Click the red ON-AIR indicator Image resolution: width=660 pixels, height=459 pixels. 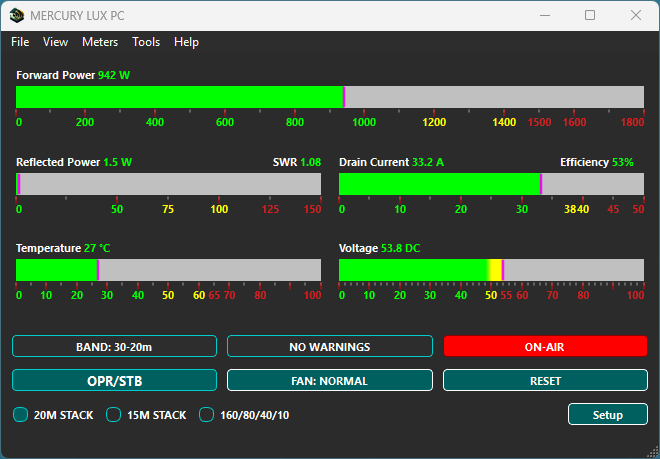click(x=546, y=347)
